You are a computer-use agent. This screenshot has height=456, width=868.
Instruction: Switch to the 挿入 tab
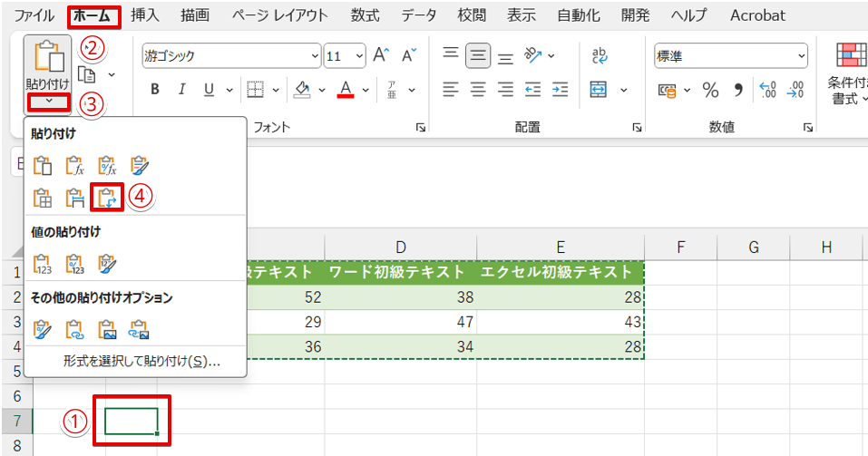(146, 15)
